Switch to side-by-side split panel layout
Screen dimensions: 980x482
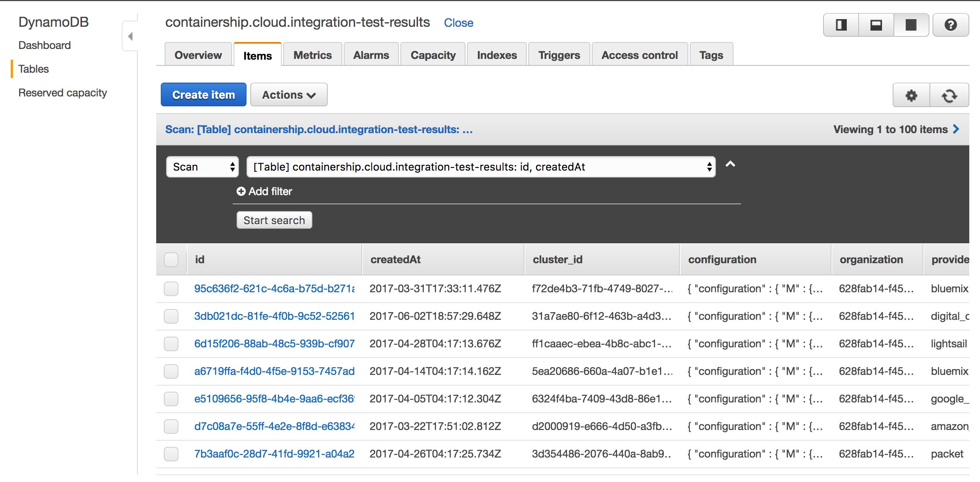point(841,25)
